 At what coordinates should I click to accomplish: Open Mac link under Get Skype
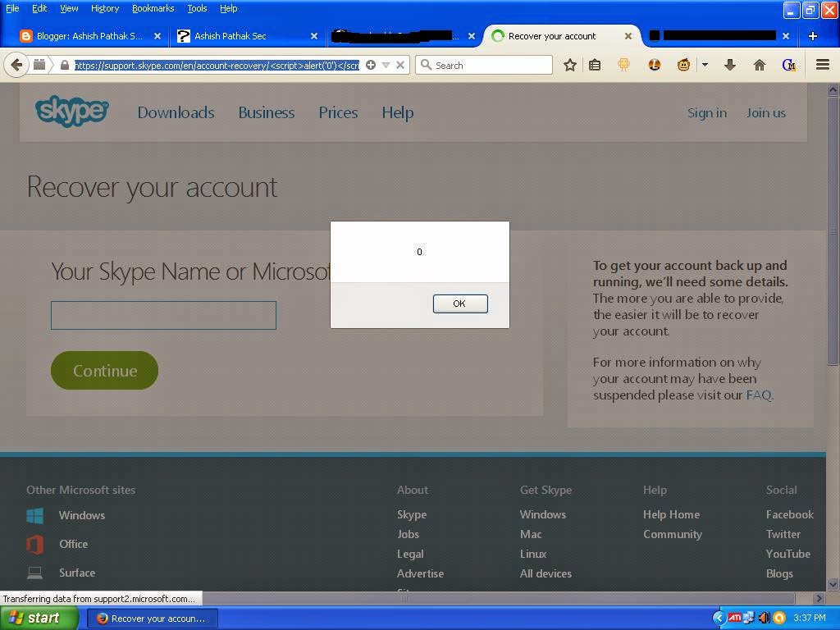click(531, 534)
